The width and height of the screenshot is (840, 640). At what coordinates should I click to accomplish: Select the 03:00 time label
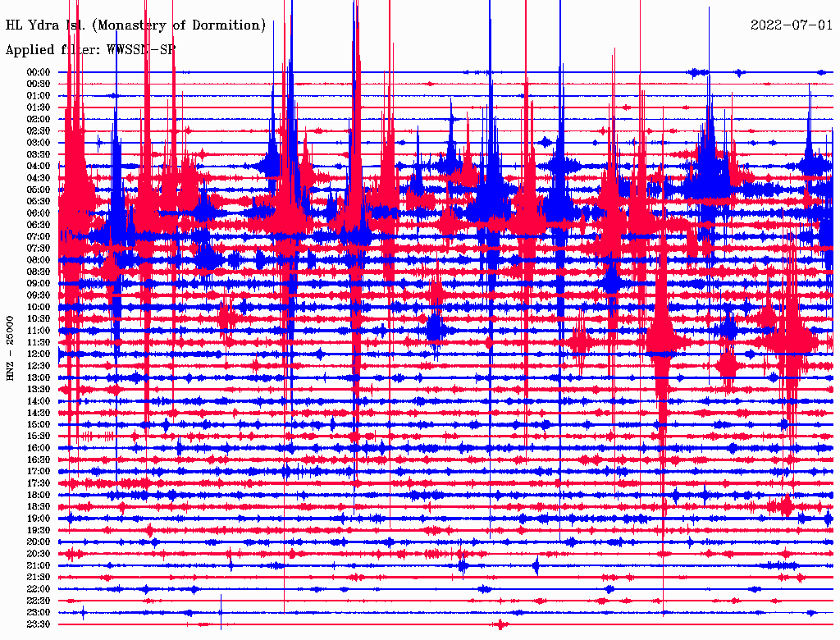click(x=39, y=143)
